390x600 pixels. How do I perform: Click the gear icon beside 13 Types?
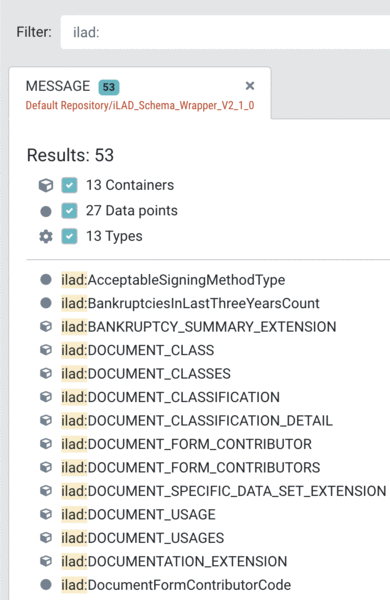pos(46,236)
